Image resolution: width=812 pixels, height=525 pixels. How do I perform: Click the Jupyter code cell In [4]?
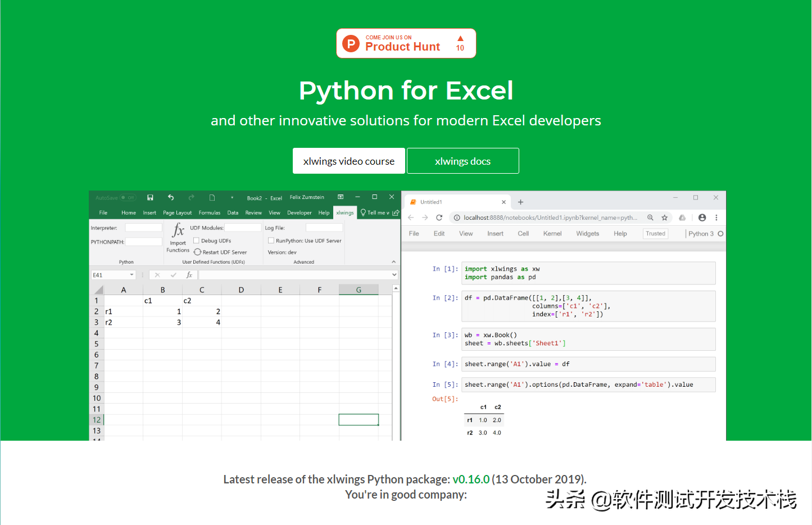tap(588, 364)
